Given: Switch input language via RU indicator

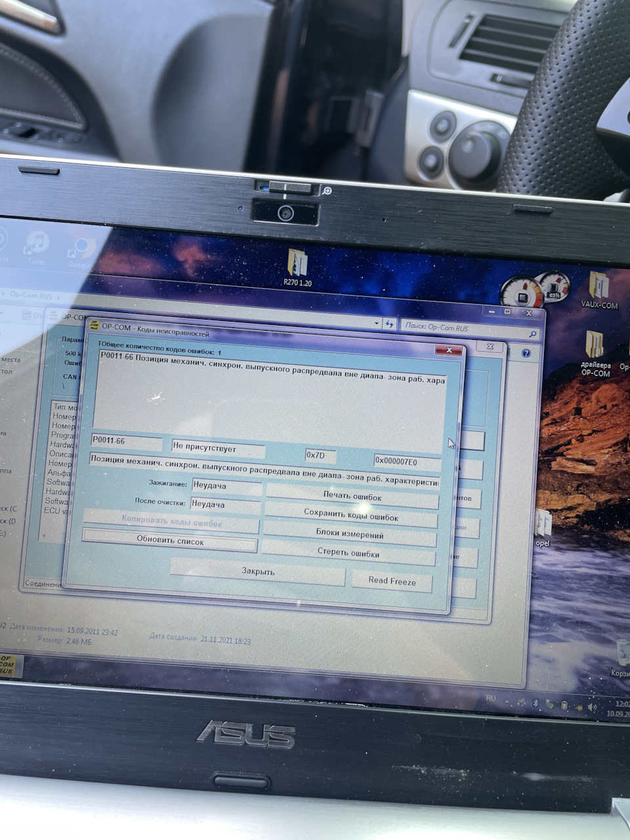Looking at the screenshot, I should pyautogui.click(x=491, y=698).
